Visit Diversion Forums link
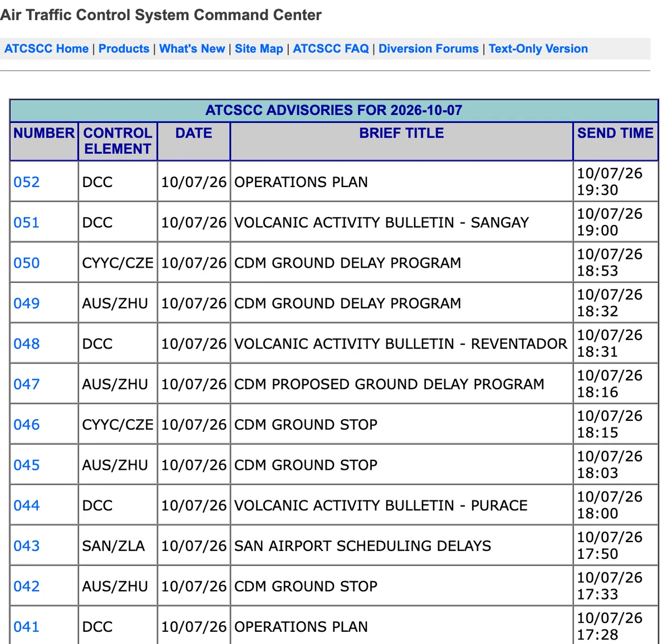This screenshot has width=668, height=644. tap(429, 48)
